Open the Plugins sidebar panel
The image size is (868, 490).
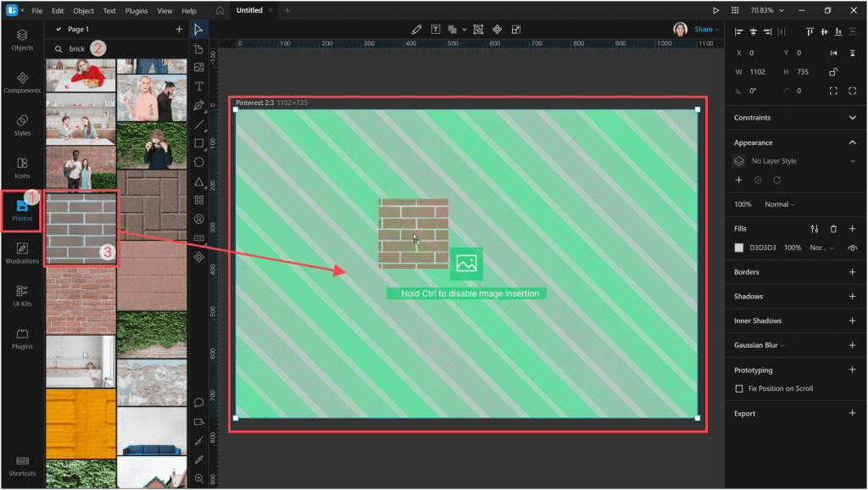(x=22, y=338)
